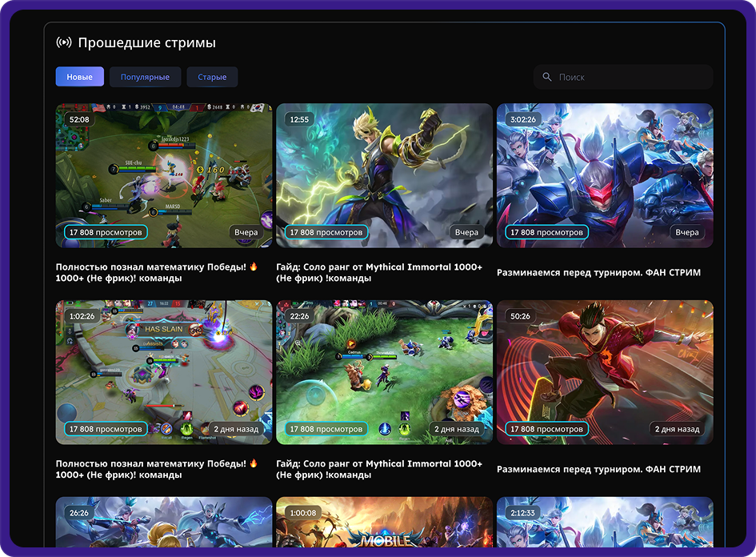Open the Гайд title under the 12:55 video

click(379, 272)
